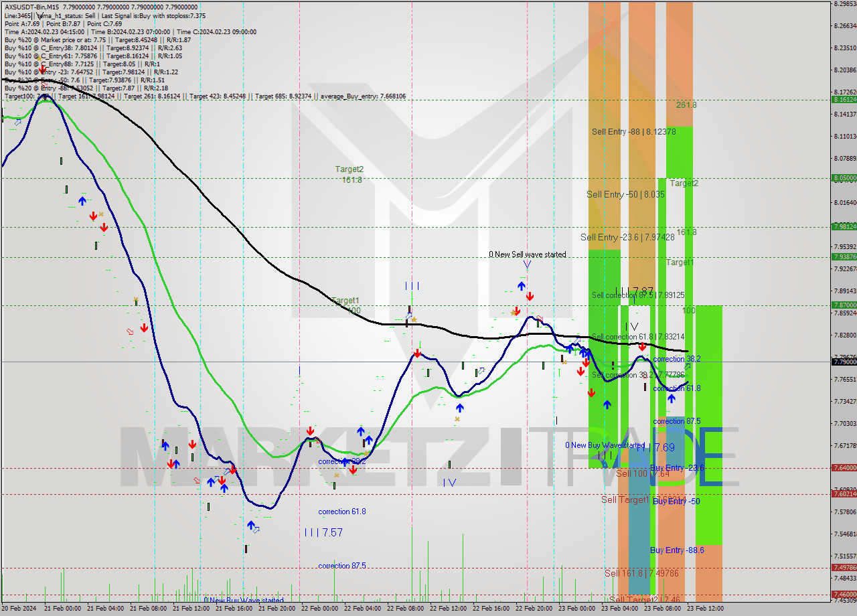
Task: Click the blue up arrow below correction 61.8
Action: click(x=671, y=398)
